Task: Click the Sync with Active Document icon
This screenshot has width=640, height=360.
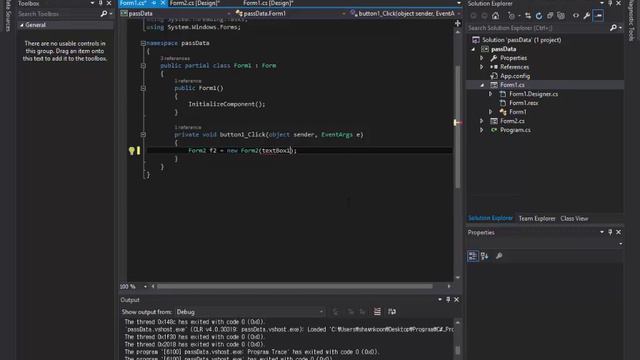Action: point(528,16)
